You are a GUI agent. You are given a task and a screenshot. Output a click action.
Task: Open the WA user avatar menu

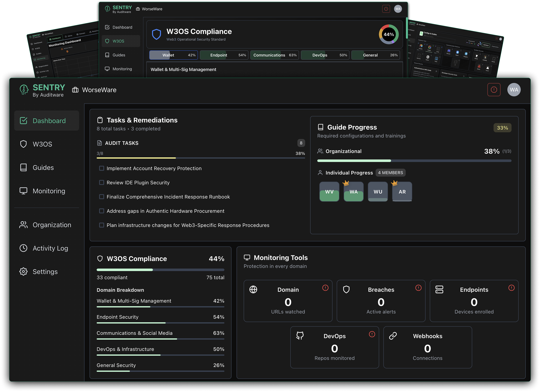[x=514, y=90]
